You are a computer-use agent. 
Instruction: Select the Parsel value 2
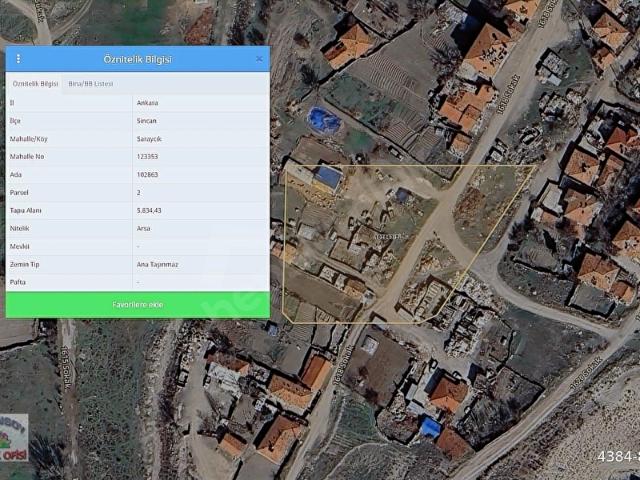coord(139,192)
